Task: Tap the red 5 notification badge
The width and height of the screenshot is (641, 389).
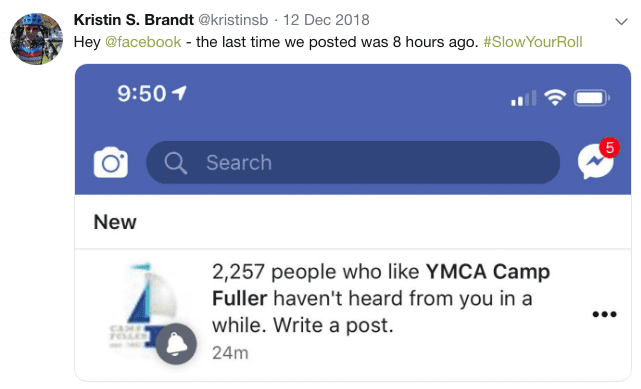Action: coord(610,148)
